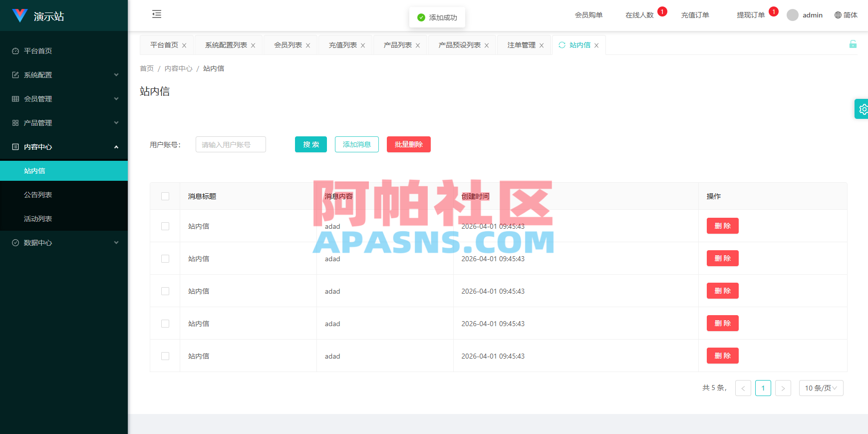Click the 演示站 logo icon

pyautogui.click(x=20, y=15)
